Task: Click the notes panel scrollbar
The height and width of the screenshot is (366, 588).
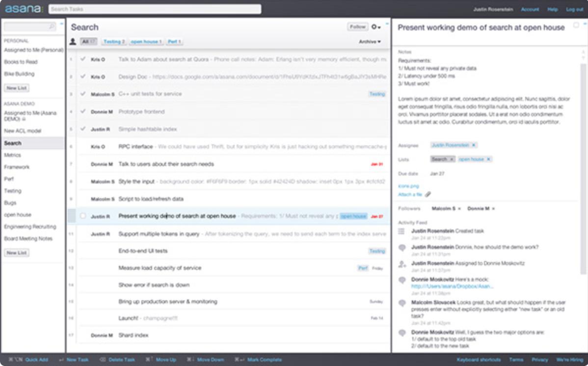Action: pos(583,169)
